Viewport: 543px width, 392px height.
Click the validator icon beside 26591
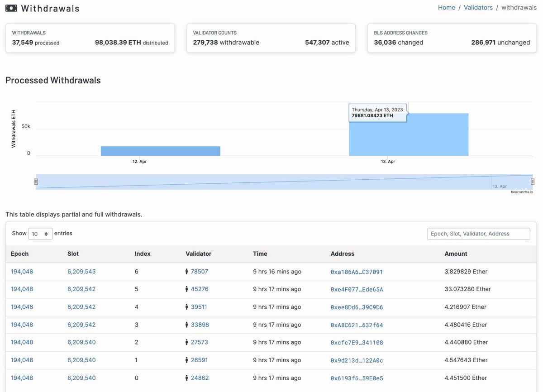click(187, 360)
